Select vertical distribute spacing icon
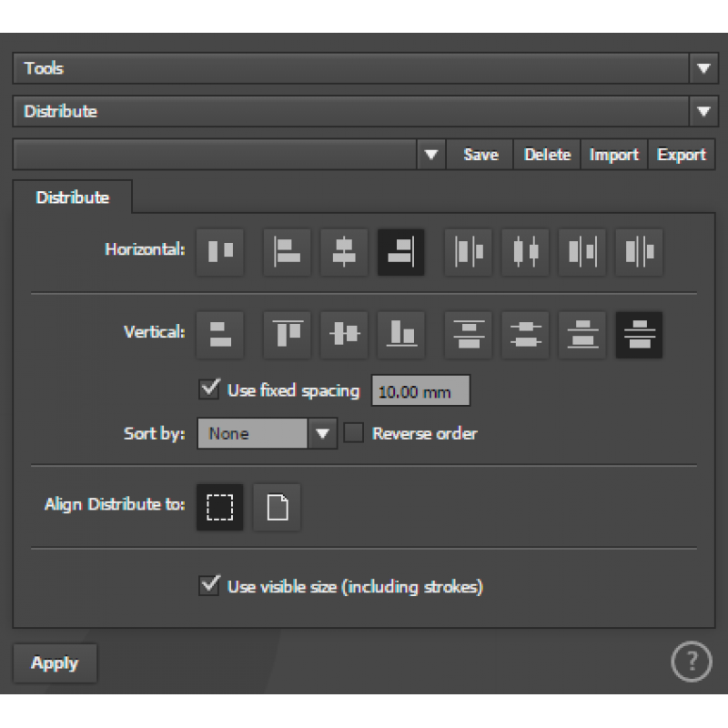728x728 pixels. (639, 335)
